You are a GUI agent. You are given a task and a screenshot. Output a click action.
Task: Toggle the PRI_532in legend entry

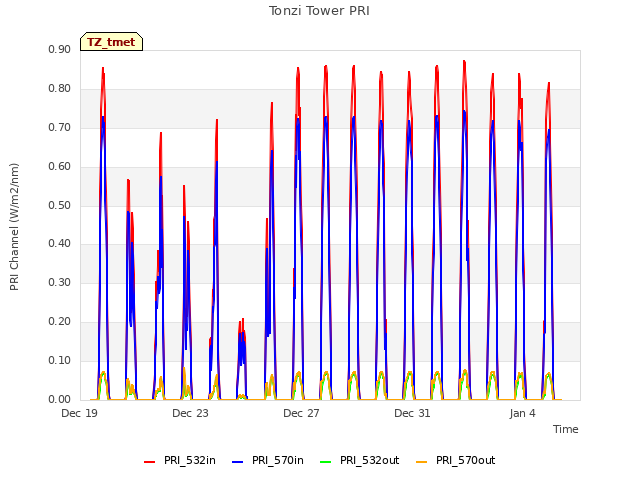(180, 460)
